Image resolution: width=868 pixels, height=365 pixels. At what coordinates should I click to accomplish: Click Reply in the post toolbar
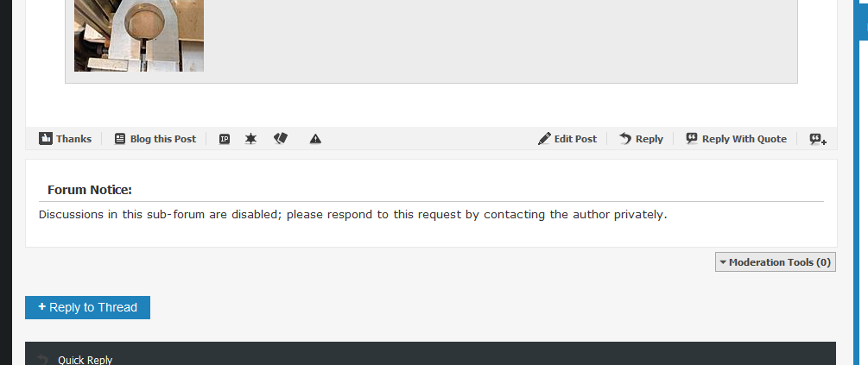click(x=641, y=139)
